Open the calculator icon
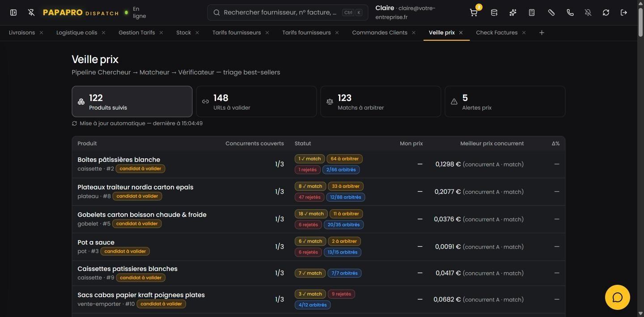 pos(532,13)
